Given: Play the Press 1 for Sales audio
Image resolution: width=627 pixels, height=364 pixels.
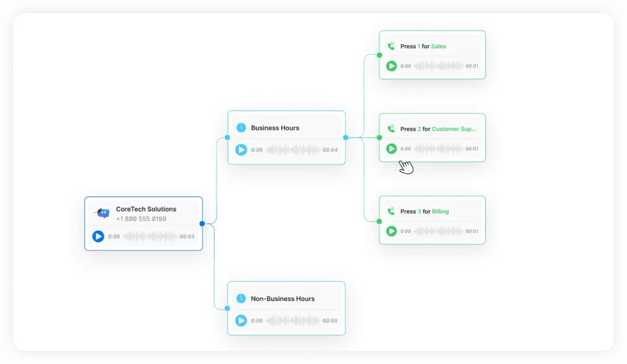Looking at the screenshot, I should click(x=391, y=66).
